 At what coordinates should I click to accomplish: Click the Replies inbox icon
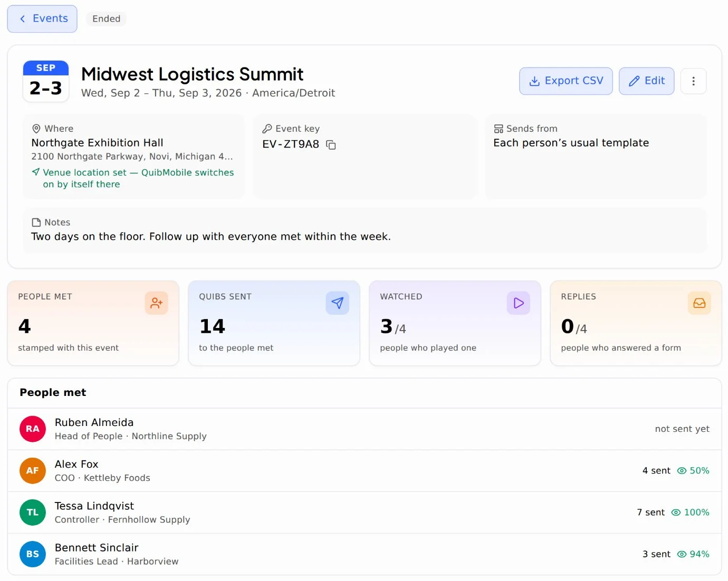tap(700, 303)
